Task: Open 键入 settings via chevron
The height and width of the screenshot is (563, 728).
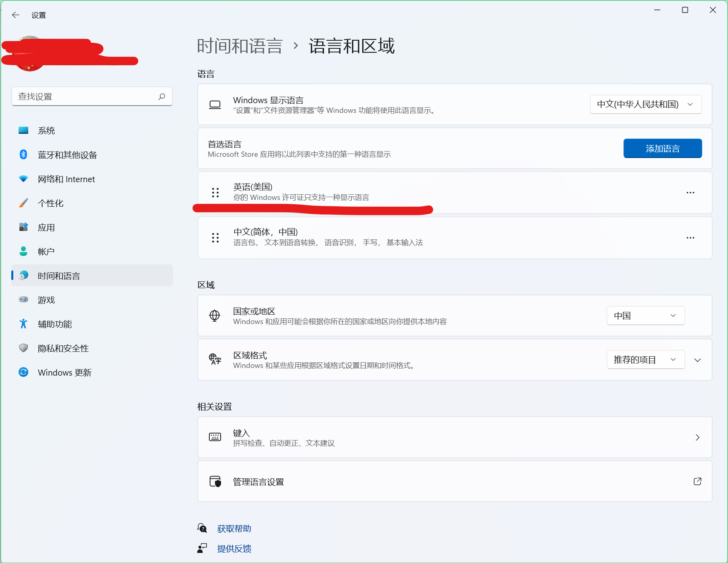Action: (x=697, y=437)
